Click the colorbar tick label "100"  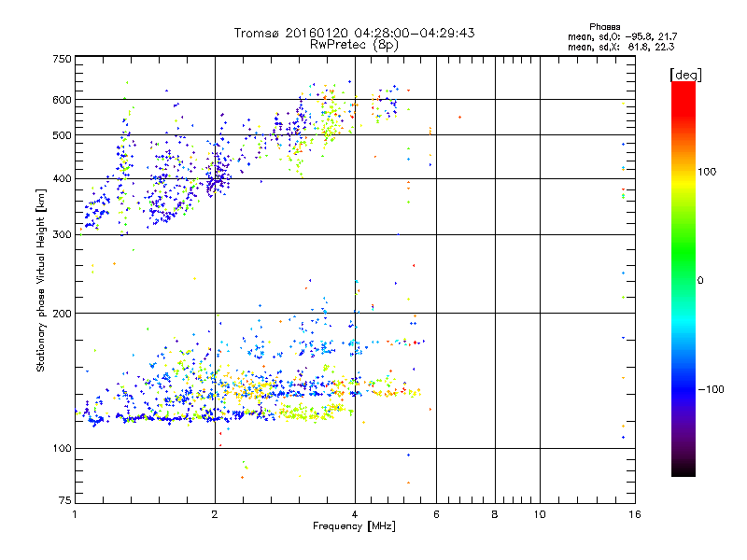(x=707, y=172)
